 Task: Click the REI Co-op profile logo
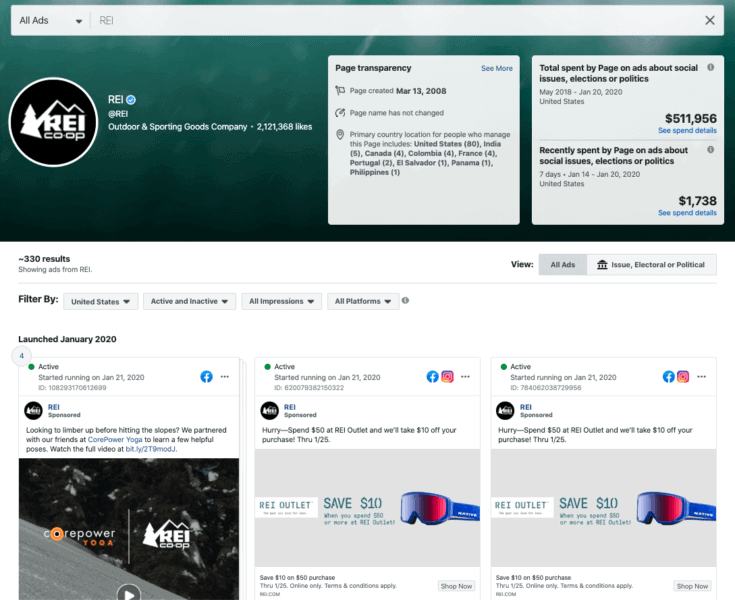coord(53,122)
